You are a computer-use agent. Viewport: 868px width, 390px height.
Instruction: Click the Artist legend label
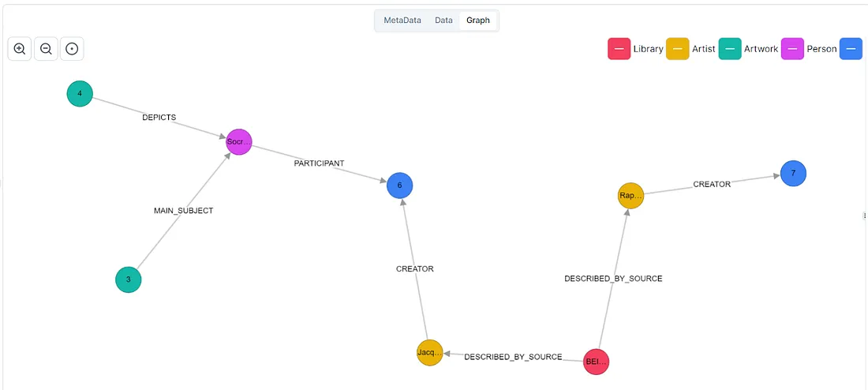pyautogui.click(x=704, y=49)
